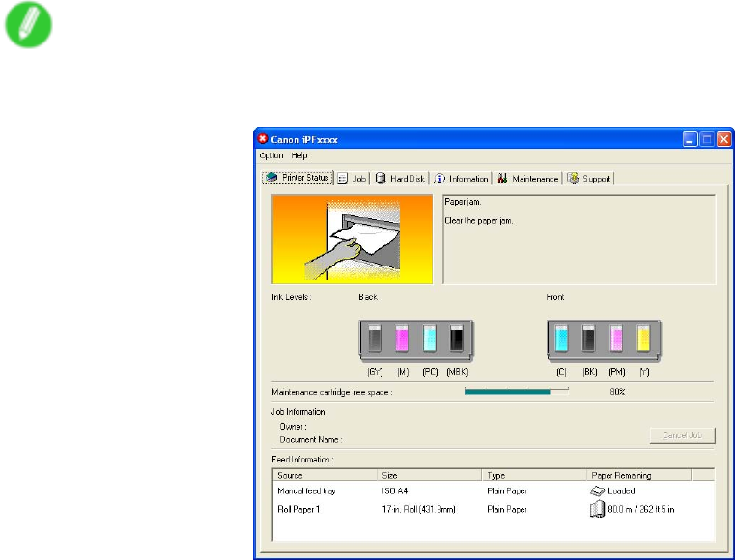Click the paper jam illustration

tap(352, 239)
